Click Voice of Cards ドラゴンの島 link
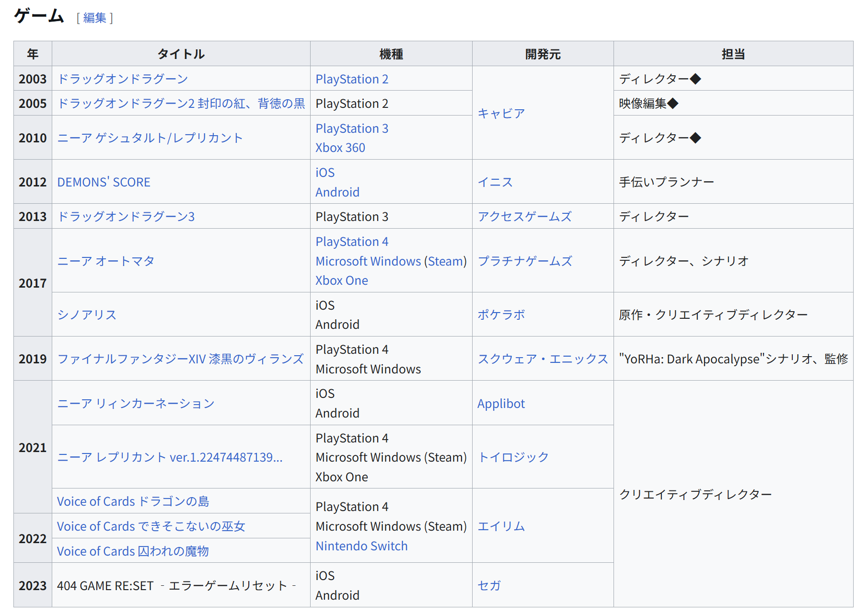The height and width of the screenshot is (616, 857). point(133,501)
